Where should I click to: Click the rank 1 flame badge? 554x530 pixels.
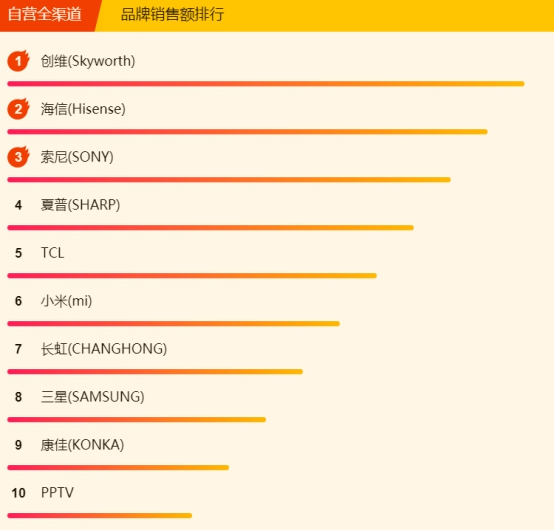pos(18,61)
